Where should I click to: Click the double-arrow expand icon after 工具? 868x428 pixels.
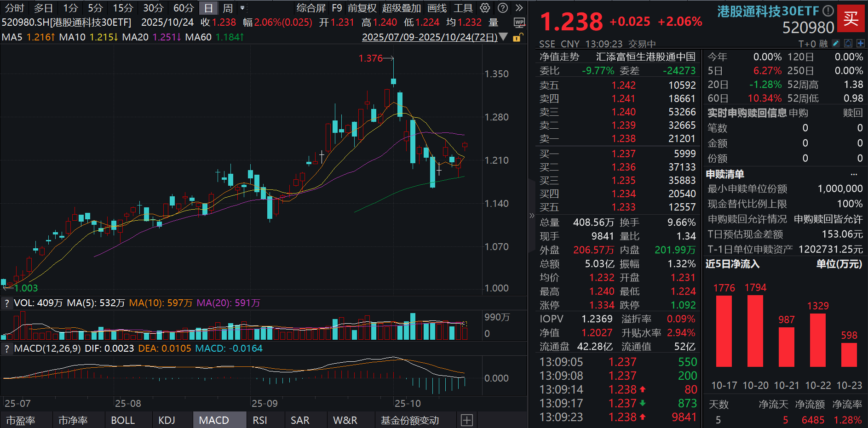tap(519, 8)
